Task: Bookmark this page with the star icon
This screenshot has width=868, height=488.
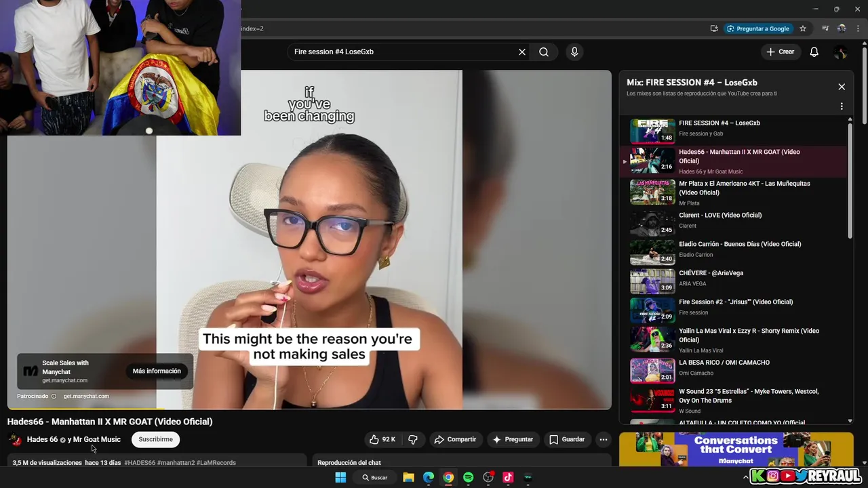Action: tap(803, 28)
